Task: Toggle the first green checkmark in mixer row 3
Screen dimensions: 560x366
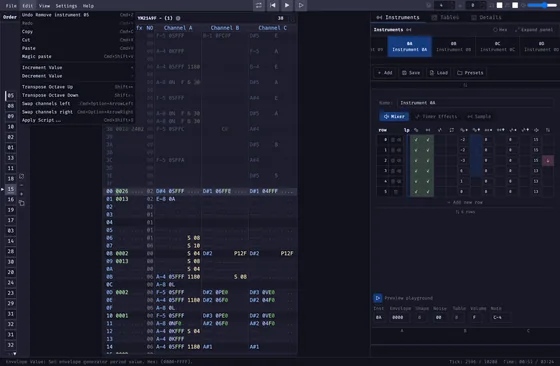Action: coord(416,171)
